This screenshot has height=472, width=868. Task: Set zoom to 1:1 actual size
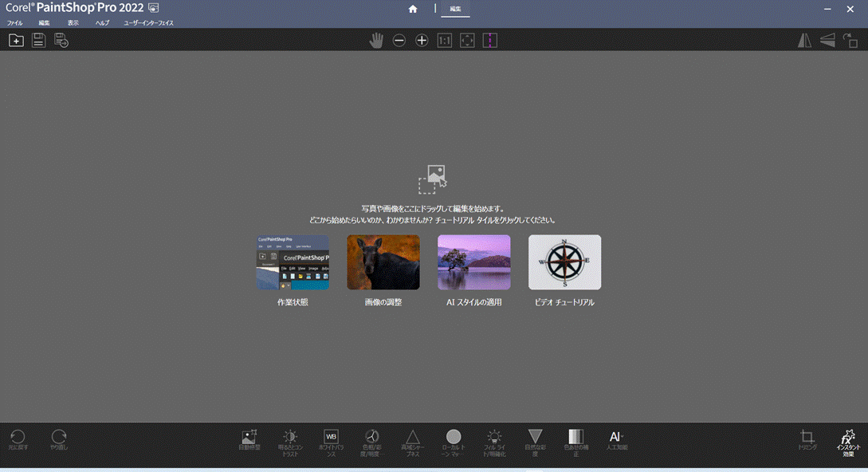click(x=445, y=41)
